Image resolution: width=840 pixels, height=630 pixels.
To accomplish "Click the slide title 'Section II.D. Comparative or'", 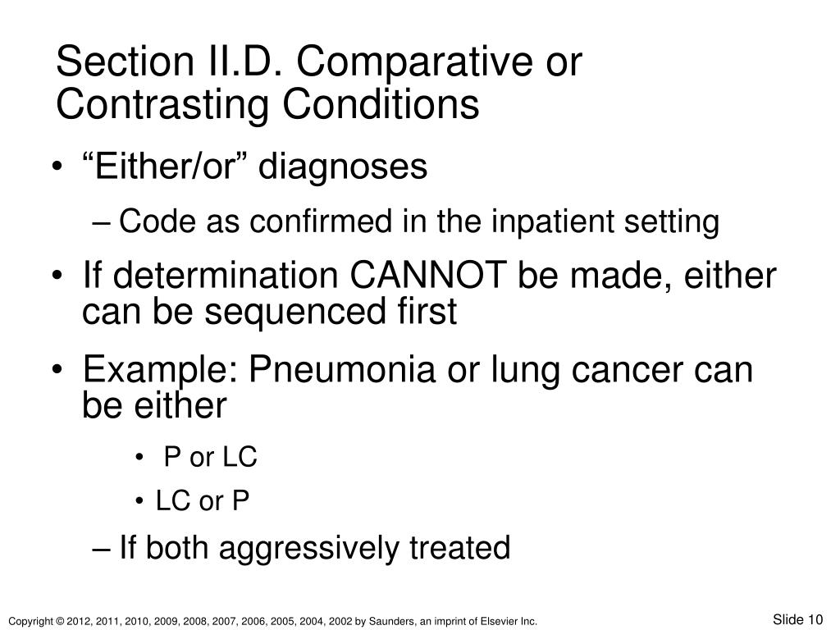I will pos(319,61).
